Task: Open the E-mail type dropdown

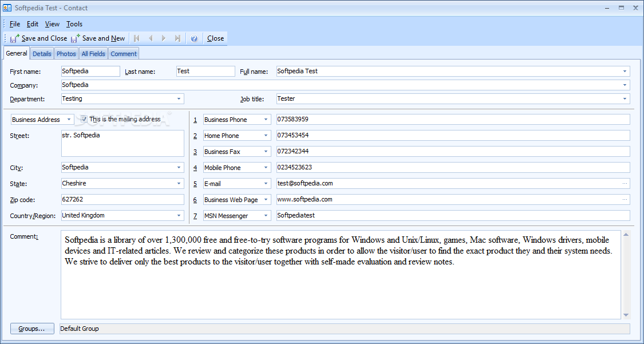Action: tap(266, 184)
